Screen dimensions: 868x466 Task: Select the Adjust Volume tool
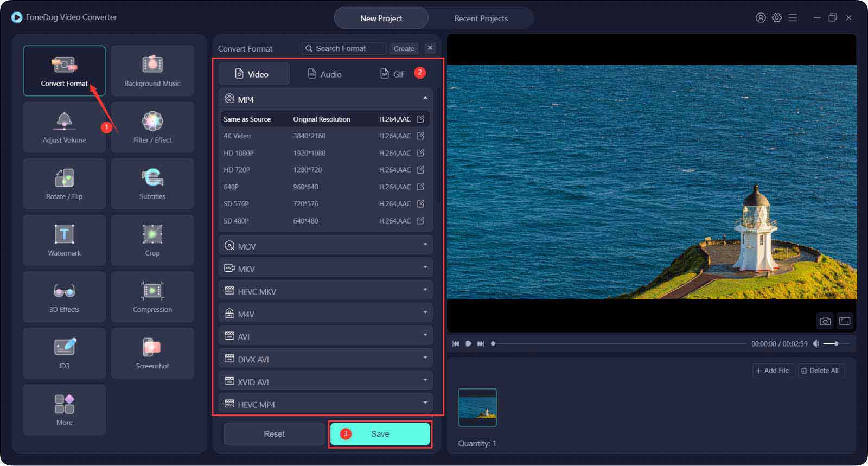pos(64,127)
